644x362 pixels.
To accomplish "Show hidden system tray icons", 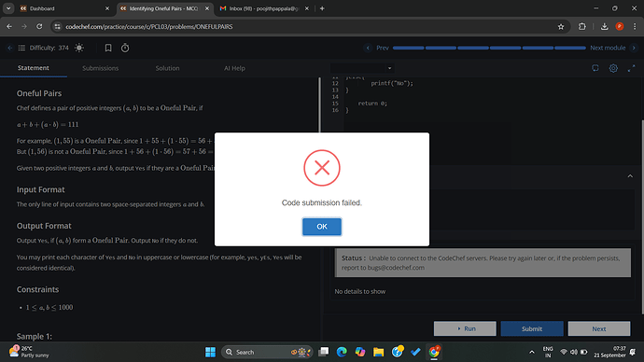I will coord(531,352).
